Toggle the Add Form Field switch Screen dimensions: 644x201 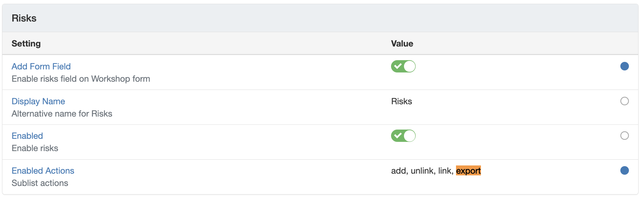tap(403, 66)
